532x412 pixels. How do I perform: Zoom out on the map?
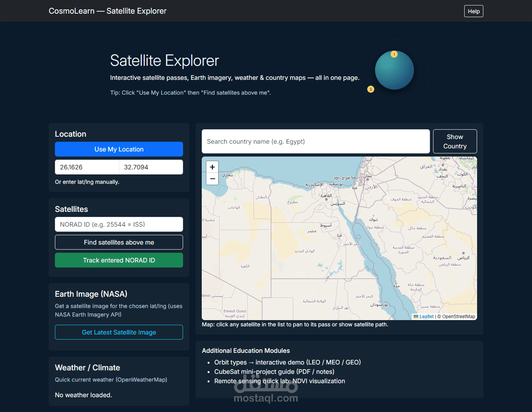pyautogui.click(x=212, y=179)
